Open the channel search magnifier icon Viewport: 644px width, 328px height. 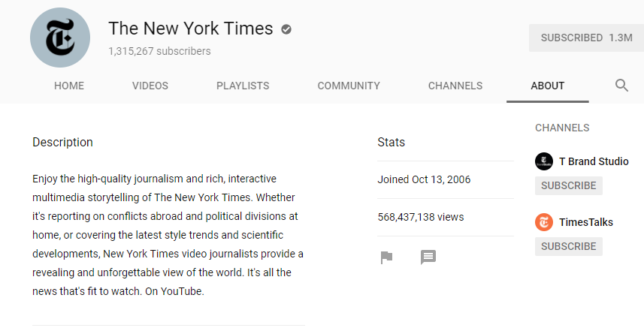(x=621, y=86)
